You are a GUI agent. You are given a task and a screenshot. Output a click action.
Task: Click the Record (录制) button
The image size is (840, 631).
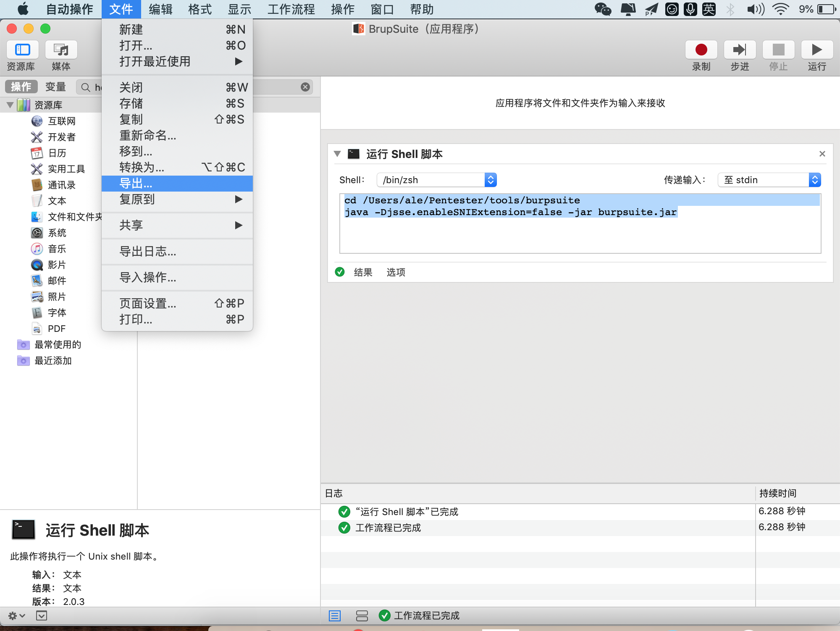[x=701, y=50]
